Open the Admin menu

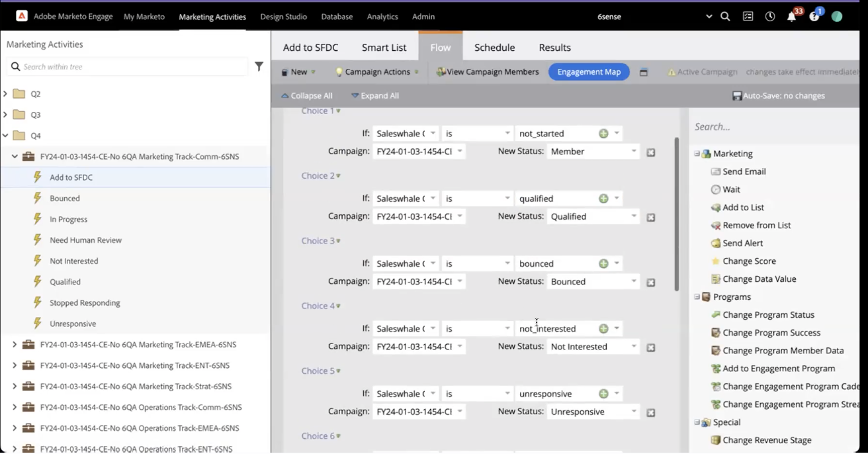point(423,17)
